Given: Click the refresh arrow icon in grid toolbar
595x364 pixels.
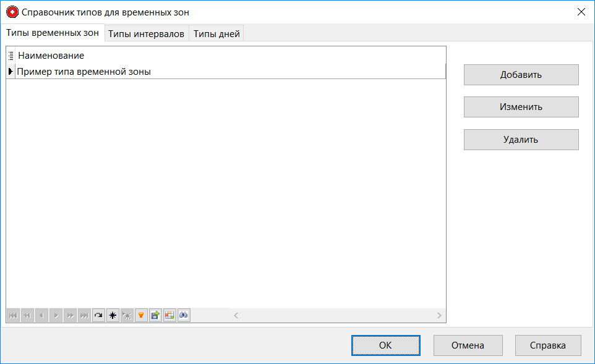Looking at the screenshot, I should coord(98,315).
